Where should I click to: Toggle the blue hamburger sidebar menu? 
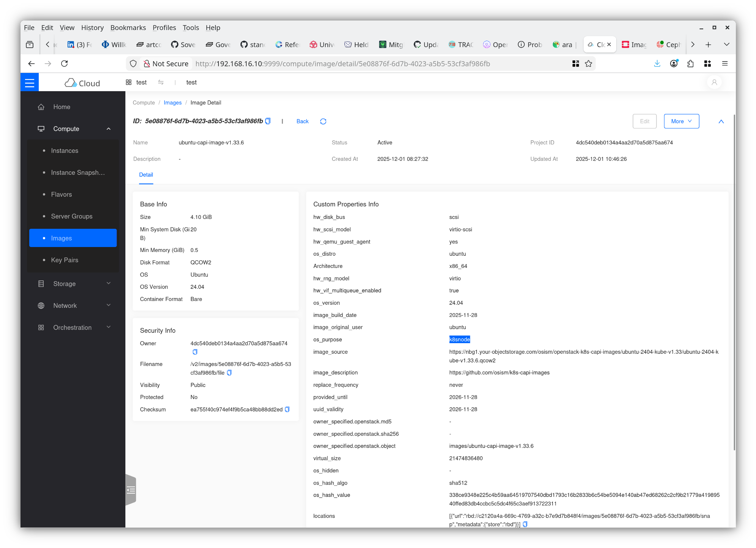[x=30, y=82]
